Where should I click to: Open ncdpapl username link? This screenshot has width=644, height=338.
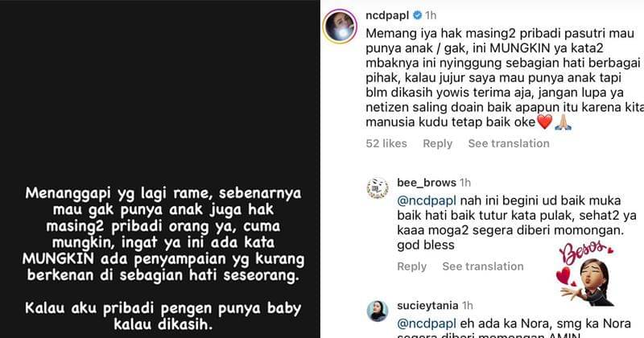click(387, 15)
